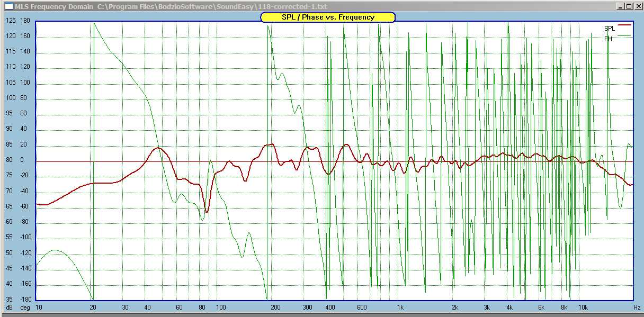Click the 8k frequency axis label
644x317 pixels.
point(564,307)
